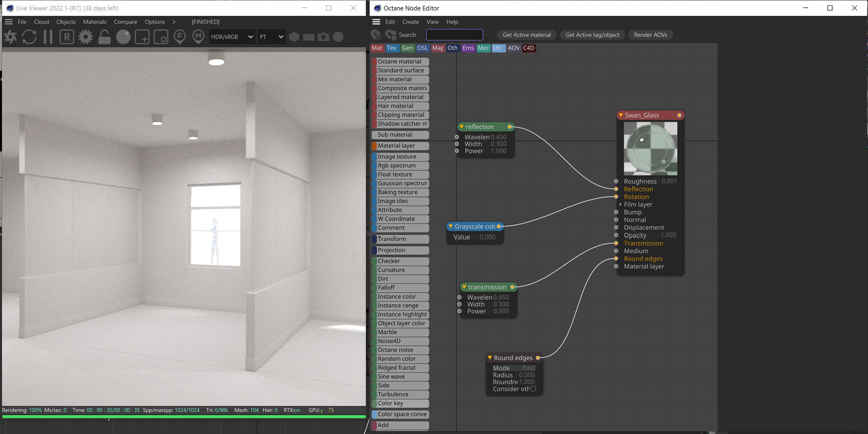Open the View menu in Node Editor

pos(433,22)
